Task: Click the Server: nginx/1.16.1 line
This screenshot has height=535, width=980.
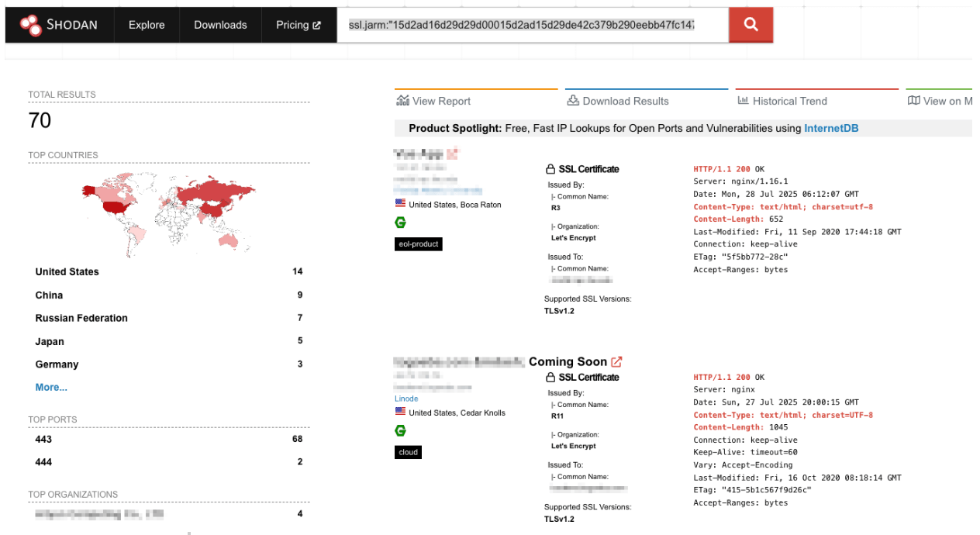Action: 740,181
